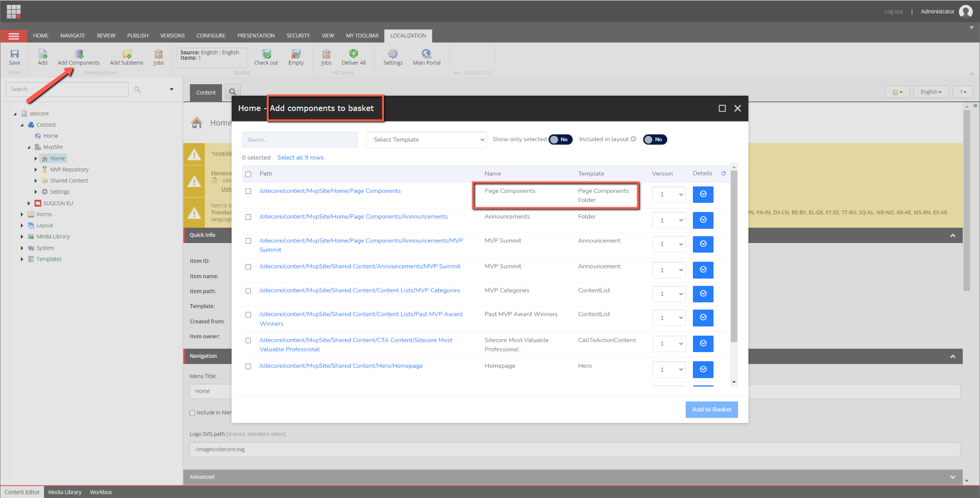This screenshot has width=980, height=498.
Task: Toggle the Show only selected switch
Action: (x=560, y=140)
